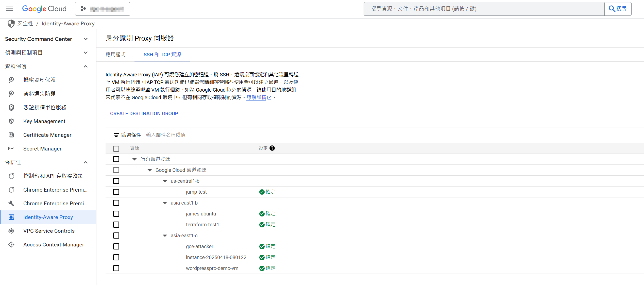Collapse the 所有通道資源 tree arrow

134,159
